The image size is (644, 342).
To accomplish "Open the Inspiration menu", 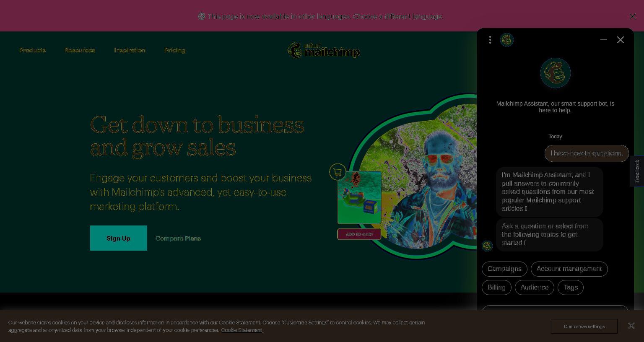I will [x=130, y=50].
